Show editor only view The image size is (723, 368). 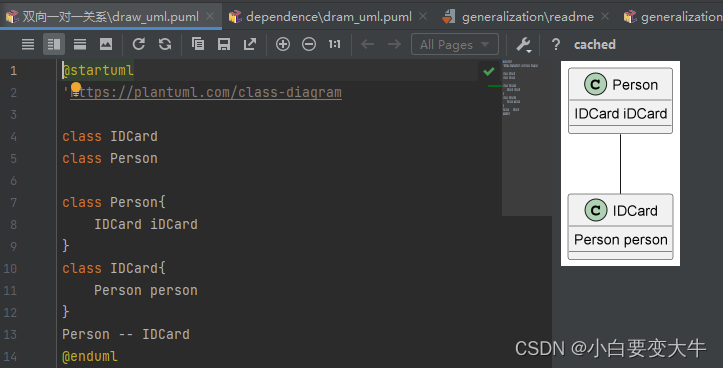(28, 44)
